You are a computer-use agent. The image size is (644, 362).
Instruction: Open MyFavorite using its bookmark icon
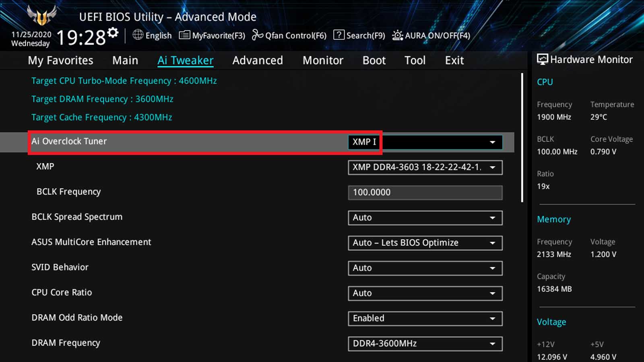point(185,35)
